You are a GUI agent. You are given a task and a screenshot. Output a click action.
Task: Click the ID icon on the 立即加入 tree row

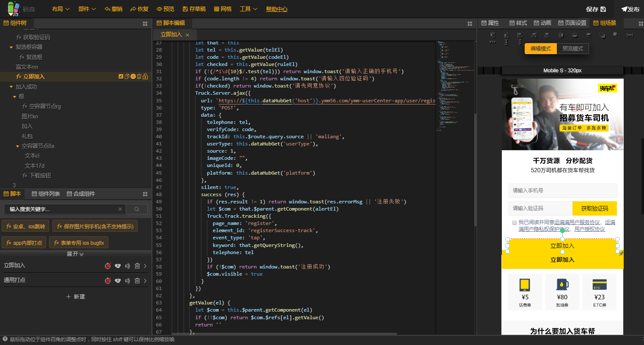click(133, 77)
